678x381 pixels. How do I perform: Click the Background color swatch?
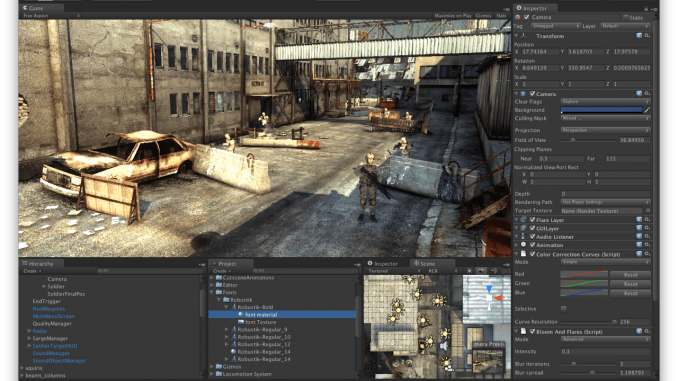click(601, 110)
